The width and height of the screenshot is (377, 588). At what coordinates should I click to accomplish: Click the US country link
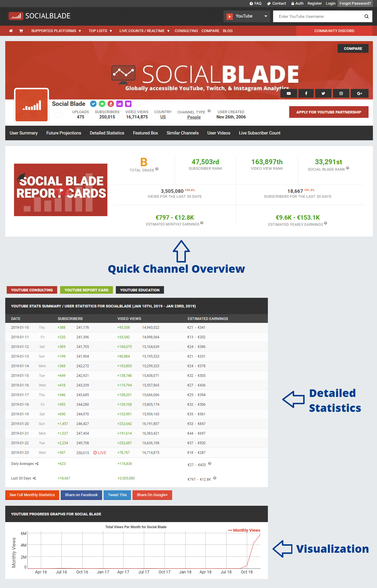click(x=163, y=117)
